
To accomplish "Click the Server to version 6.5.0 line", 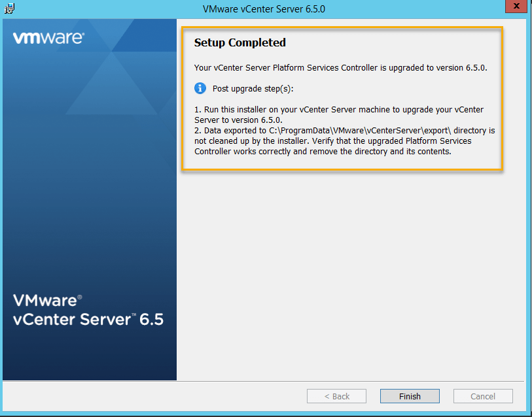I will pos(238,120).
